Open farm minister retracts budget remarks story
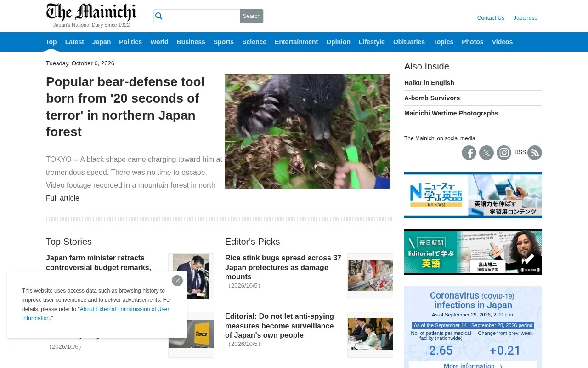 click(x=98, y=263)
